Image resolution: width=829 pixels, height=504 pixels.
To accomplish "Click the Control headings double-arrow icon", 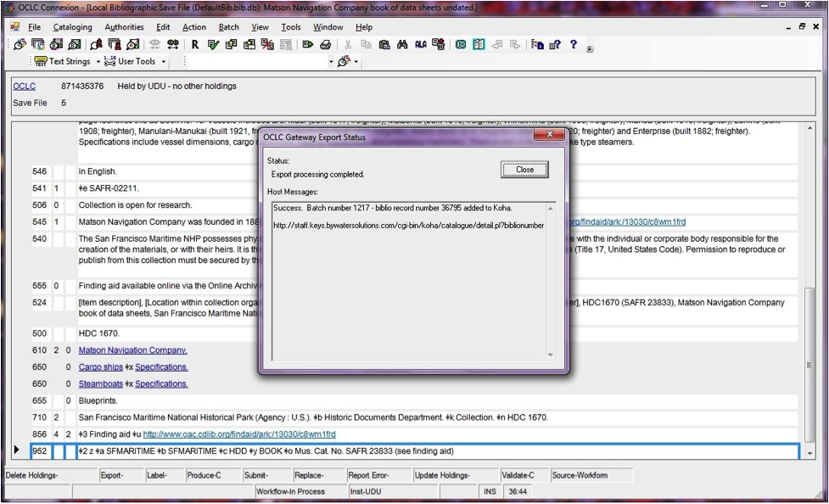I will click(x=173, y=44).
